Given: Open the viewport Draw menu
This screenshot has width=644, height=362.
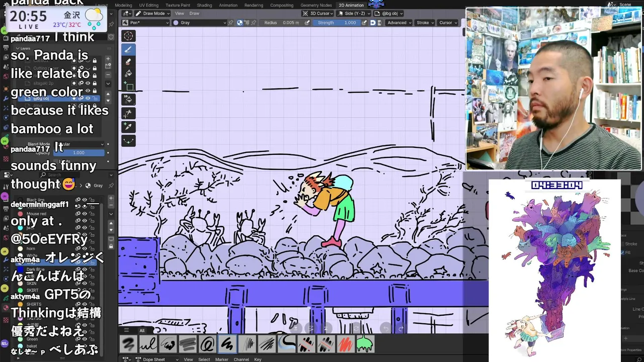Looking at the screenshot, I should point(194,14).
